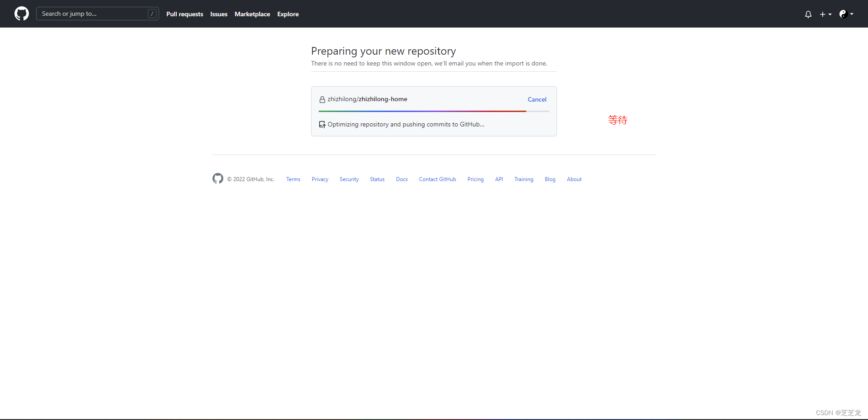868x420 pixels.
Task: Click the import progress bar
Action: (x=434, y=111)
